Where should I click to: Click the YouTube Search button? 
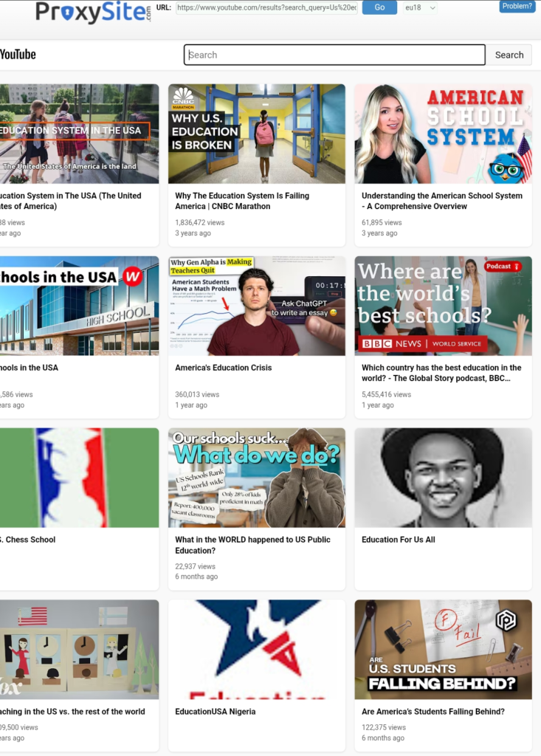509,55
